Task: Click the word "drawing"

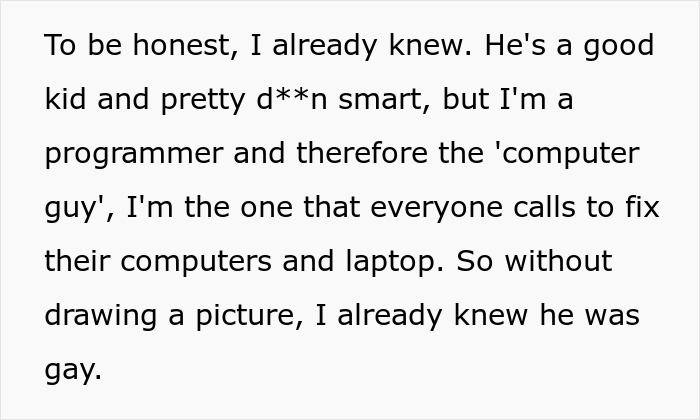Action: point(101,317)
